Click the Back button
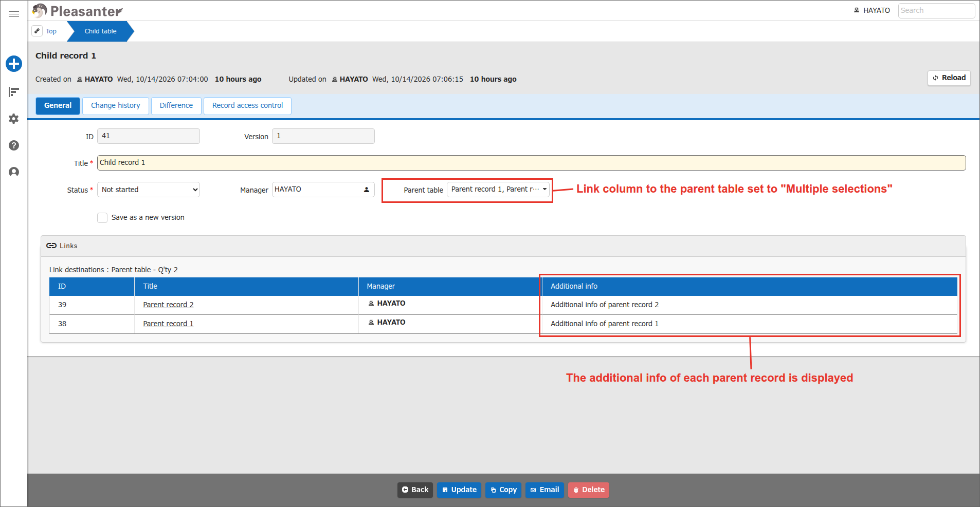 coord(415,490)
